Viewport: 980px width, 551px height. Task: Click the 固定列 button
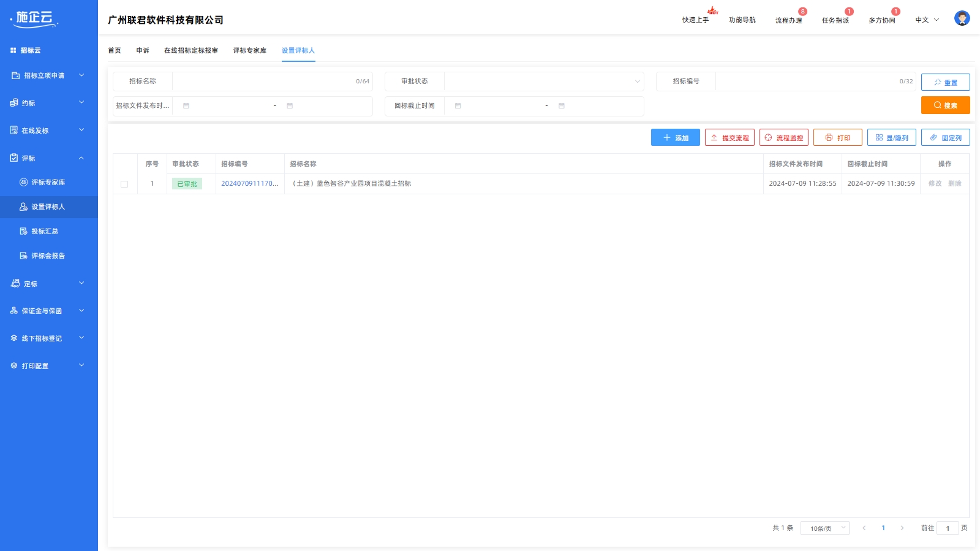(x=946, y=137)
